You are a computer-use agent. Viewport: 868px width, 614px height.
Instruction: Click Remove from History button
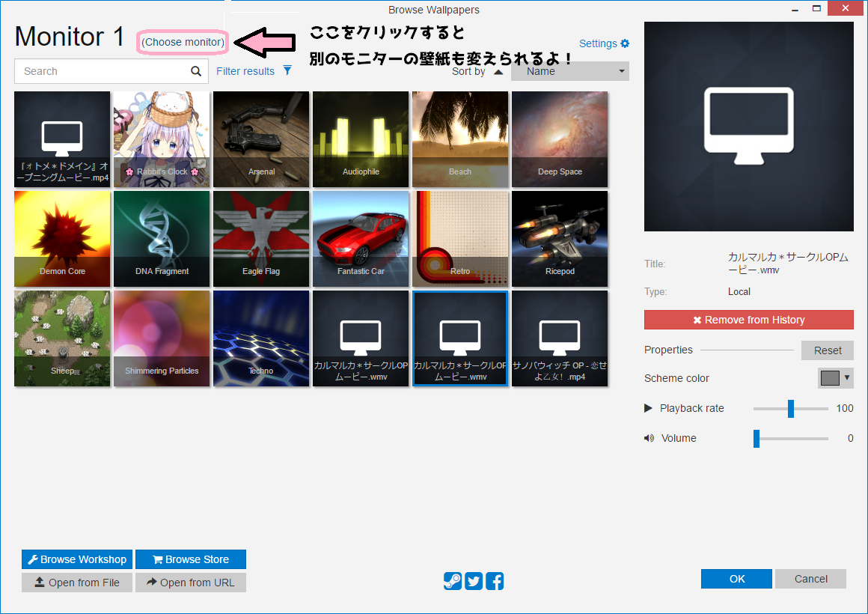click(749, 320)
